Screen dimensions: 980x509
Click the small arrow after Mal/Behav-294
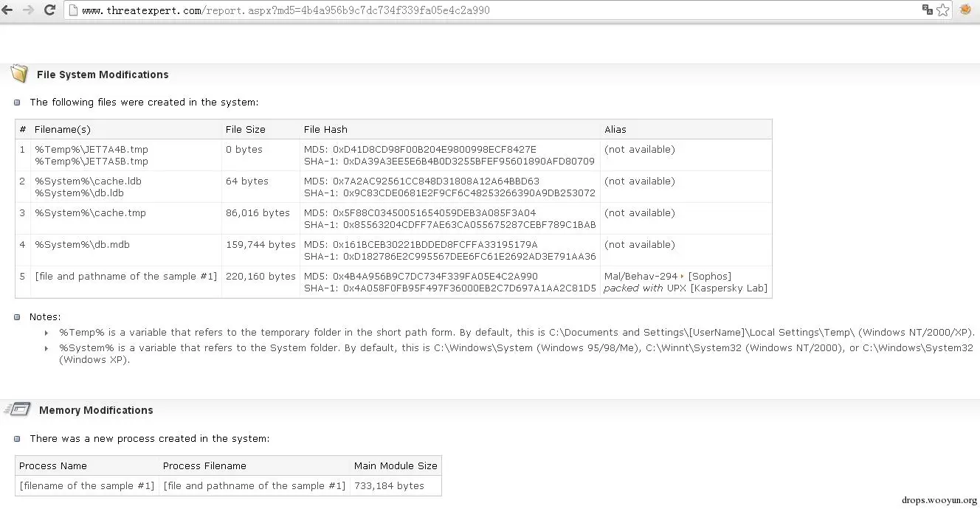pos(683,277)
